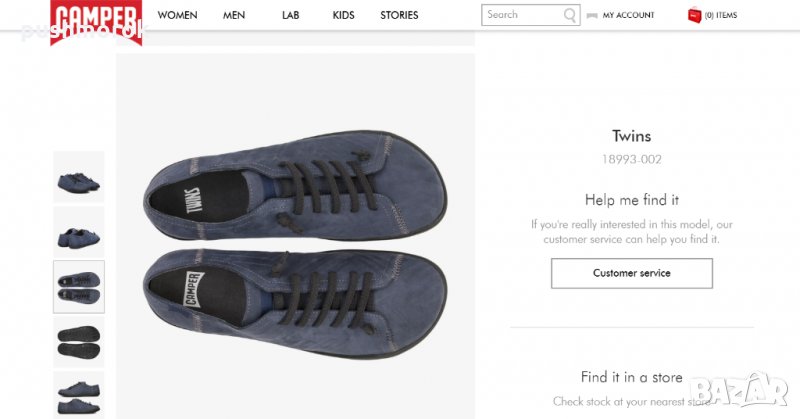This screenshot has width=800, height=419.
Task: Go to My Account
Action: [628, 16]
